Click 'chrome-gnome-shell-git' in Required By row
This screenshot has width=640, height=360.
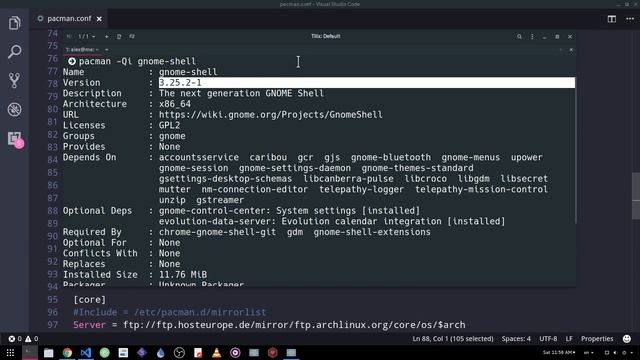click(217, 232)
